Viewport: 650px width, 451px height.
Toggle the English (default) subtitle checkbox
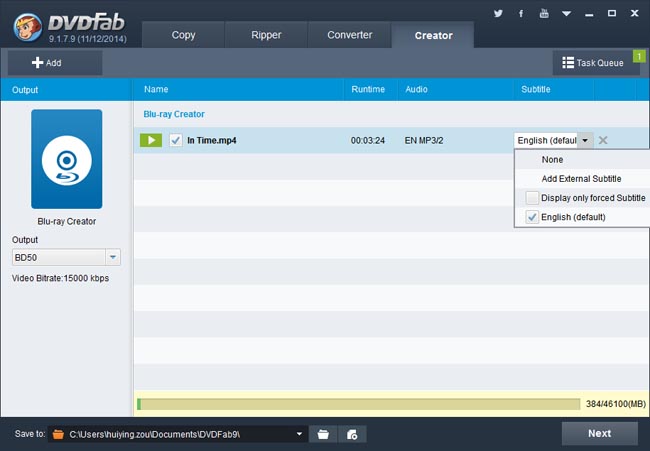coord(532,217)
